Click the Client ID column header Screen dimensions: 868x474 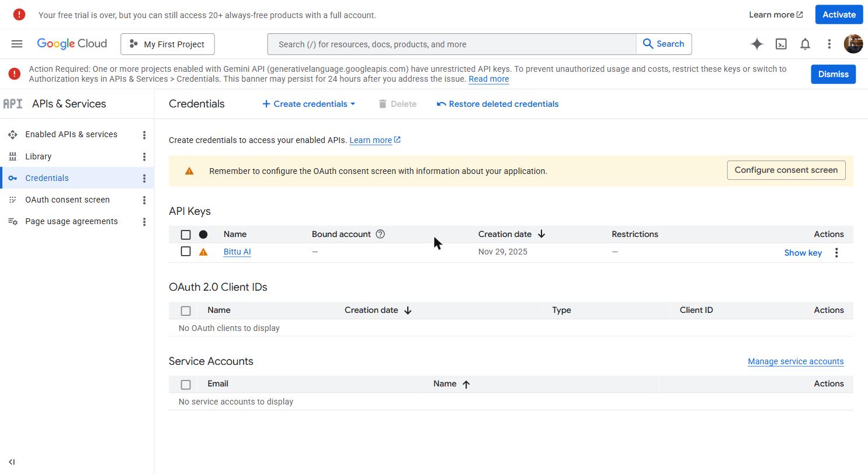tap(696, 310)
